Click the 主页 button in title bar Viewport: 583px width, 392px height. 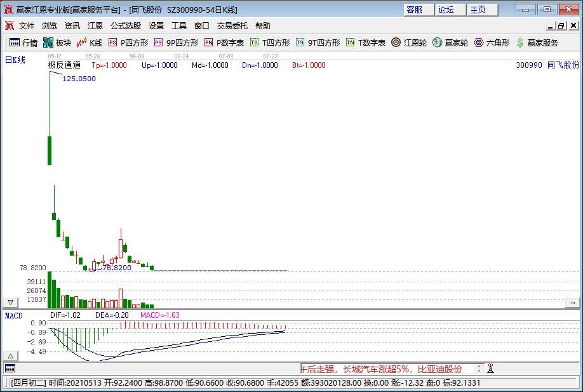483,10
